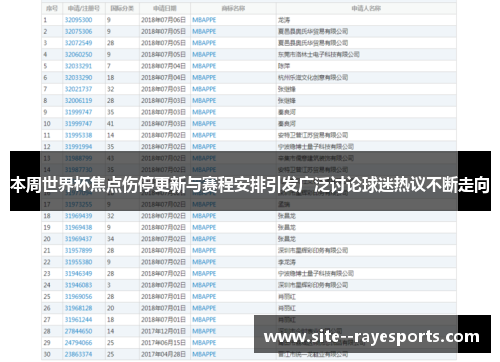Open the MBAPPE trademark link in row 21

tap(204, 251)
